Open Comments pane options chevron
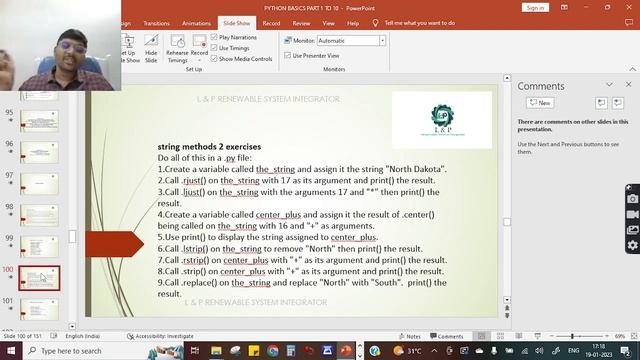Image resolution: width=640 pixels, height=360 pixels. click(x=609, y=84)
